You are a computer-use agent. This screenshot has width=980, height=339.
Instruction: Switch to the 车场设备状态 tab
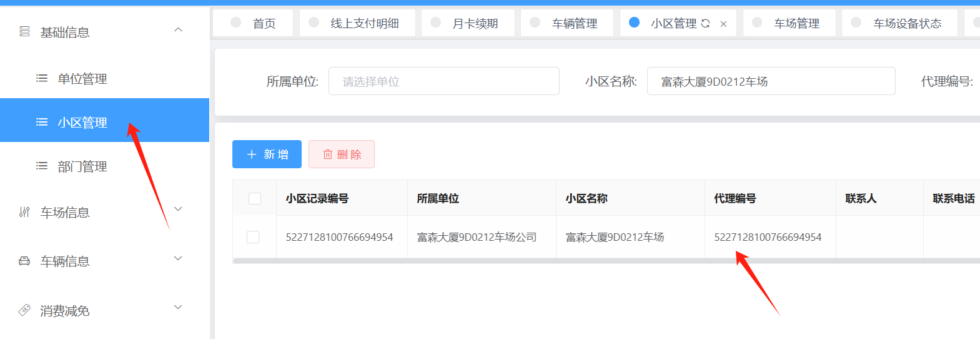(x=899, y=23)
